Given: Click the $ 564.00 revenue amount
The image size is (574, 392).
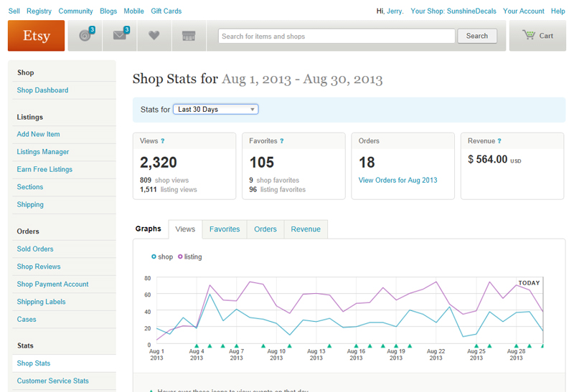Looking at the screenshot, I should click(x=488, y=159).
